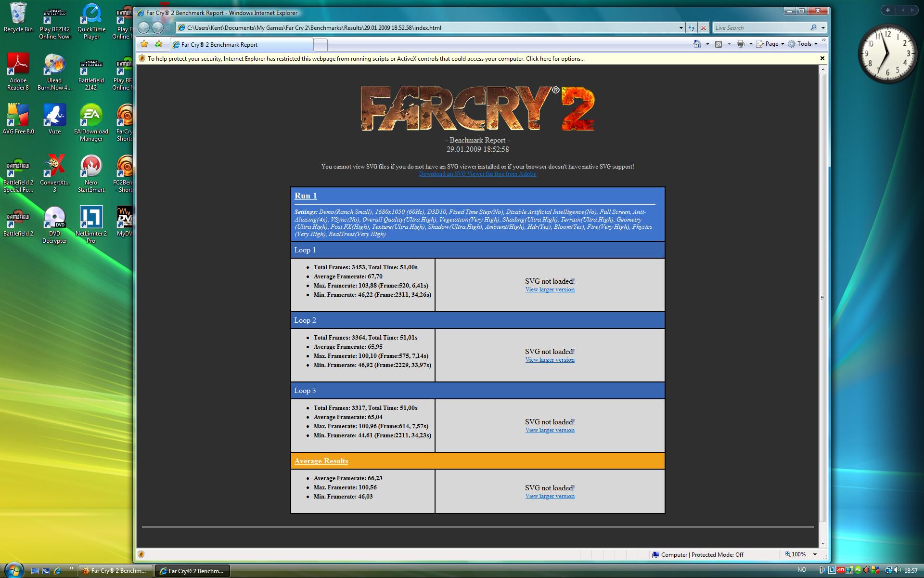Click the RSS Feeds toolbar icon

719,44
